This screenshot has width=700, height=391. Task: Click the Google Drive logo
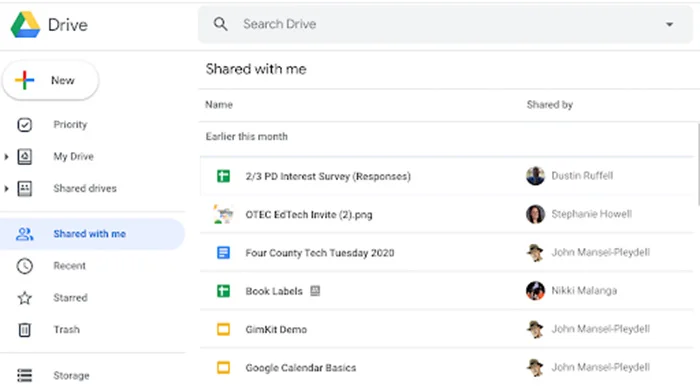(25, 25)
